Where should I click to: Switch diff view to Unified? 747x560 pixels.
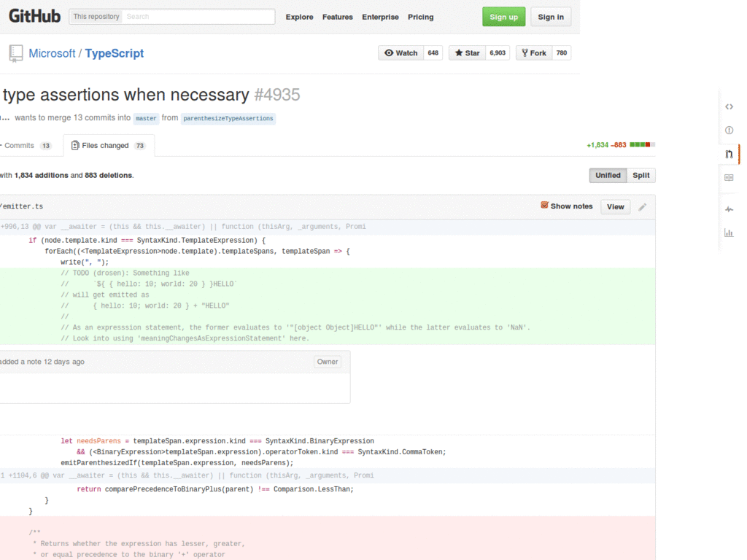pyautogui.click(x=608, y=175)
